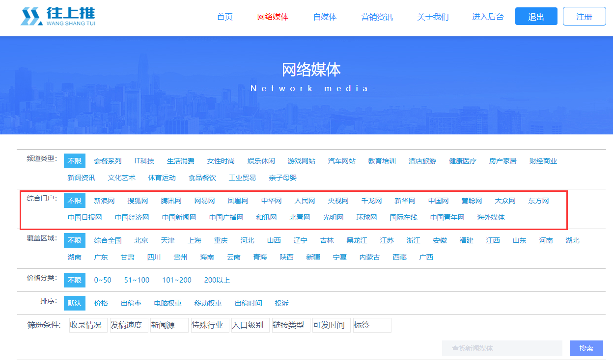Select 海外媒体 portal option

(491, 217)
